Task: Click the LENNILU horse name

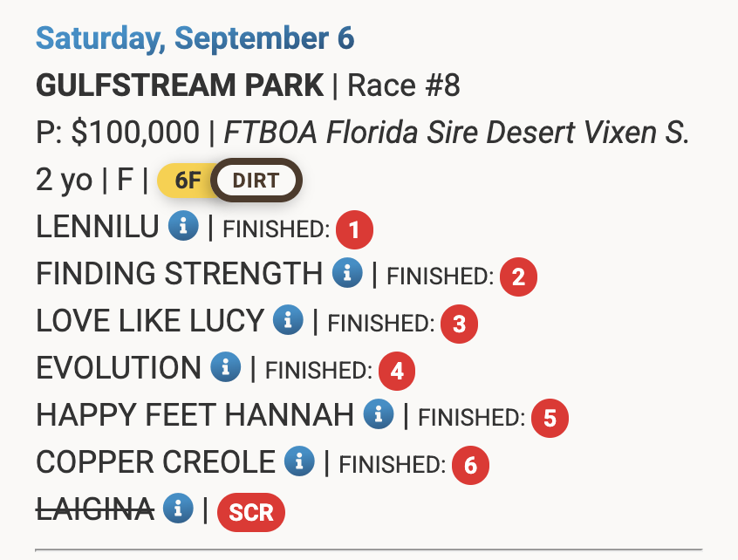Action: click(x=98, y=228)
